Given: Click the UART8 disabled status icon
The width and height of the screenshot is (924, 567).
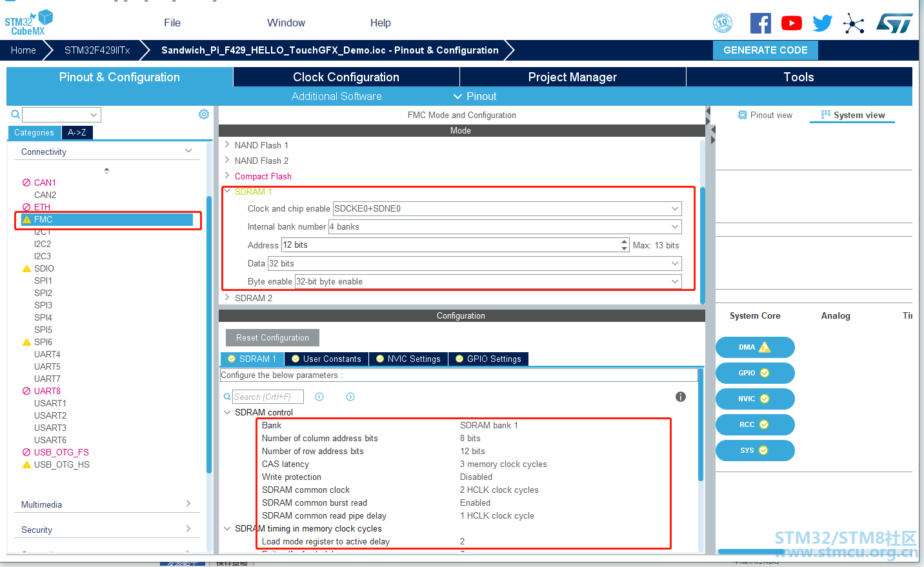Looking at the screenshot, I should (x=26, y=391).
